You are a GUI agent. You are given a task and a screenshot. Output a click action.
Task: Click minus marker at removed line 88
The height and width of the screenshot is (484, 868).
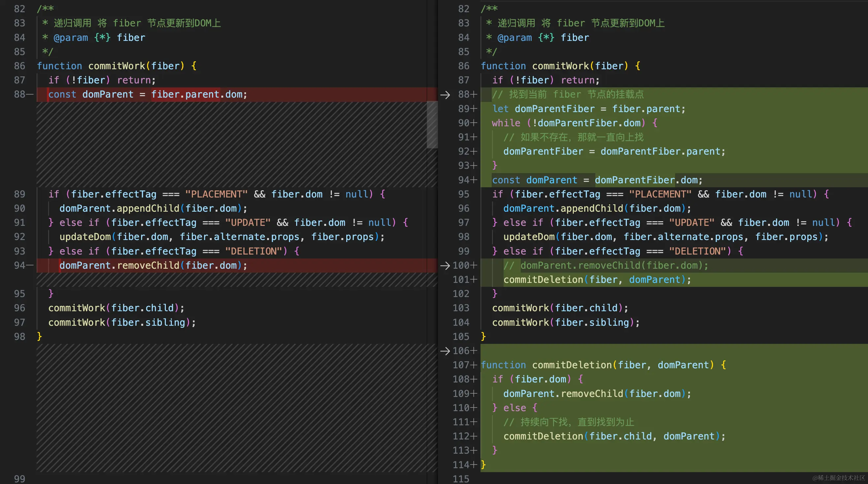click(x=30, y=95)
